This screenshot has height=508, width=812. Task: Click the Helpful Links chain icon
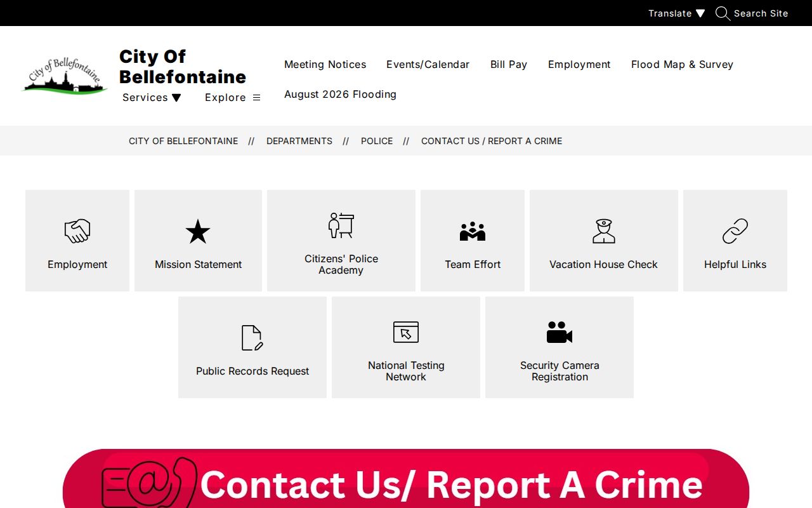pos(735,231)
